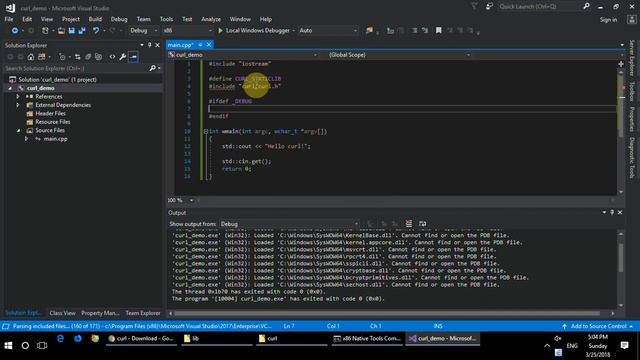The height and width of the screenshot is (360, 640).
Task: Click the New Project toolbar icon
Action: click(45, 31)
